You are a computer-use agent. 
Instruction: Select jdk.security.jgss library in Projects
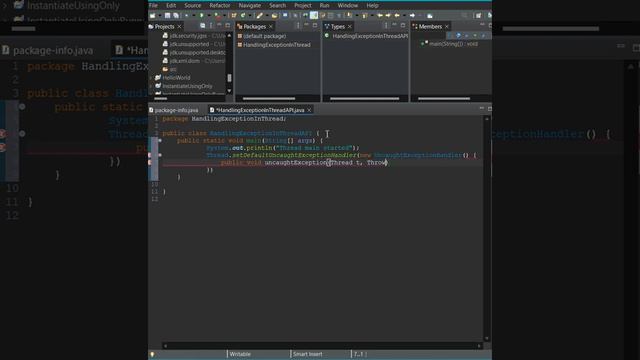click(x=194, y=36)
